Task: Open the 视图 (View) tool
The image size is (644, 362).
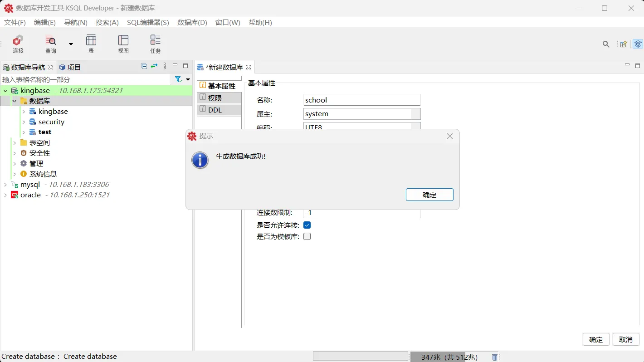Action: click(x=123, y=44)
